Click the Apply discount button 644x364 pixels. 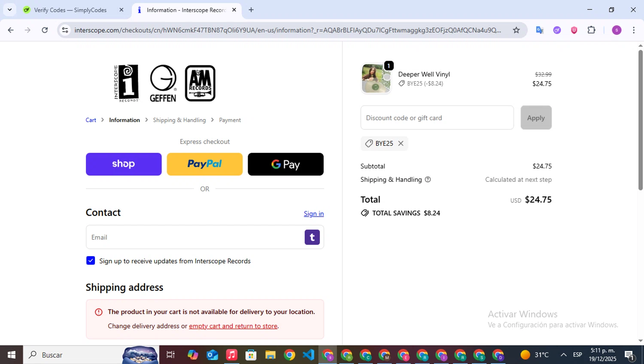point(536,118)
